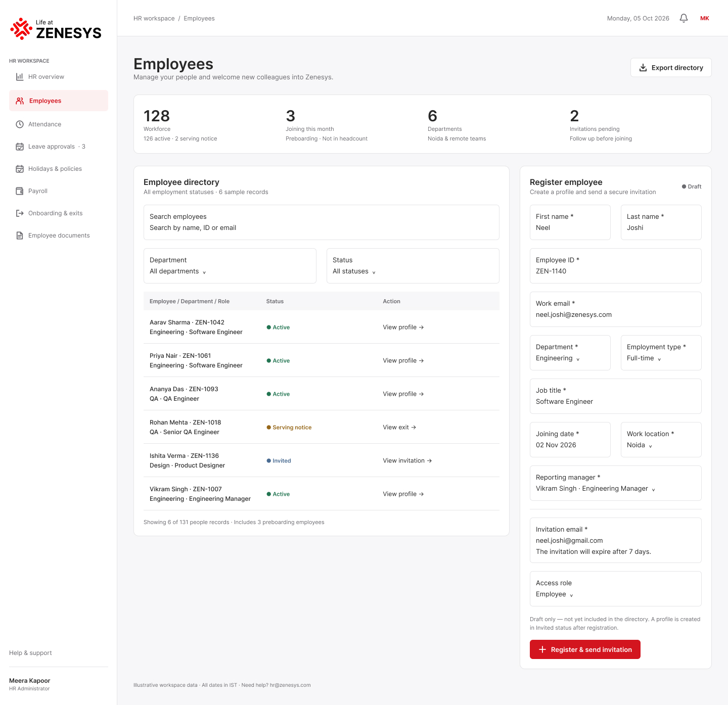The image size is (728, 705).
Task: Open Holidays & policies page
Action: click(x=59, y=169)
